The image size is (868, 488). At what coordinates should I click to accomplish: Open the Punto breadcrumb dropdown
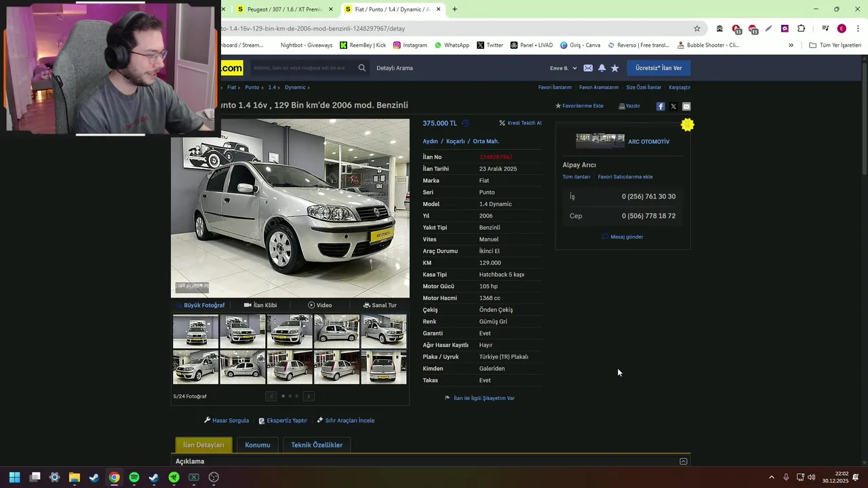point(254,87)
